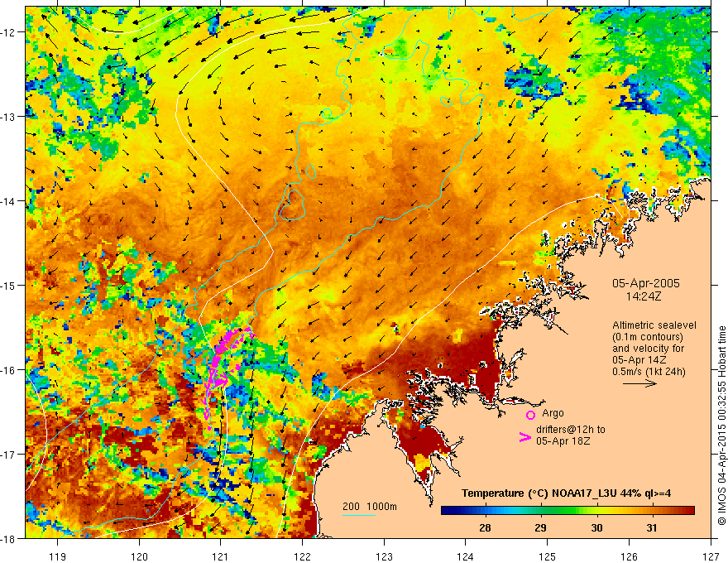Click the longitude axis label 126
This screenshot has height=563, width=728.
[x=629, y=556]
